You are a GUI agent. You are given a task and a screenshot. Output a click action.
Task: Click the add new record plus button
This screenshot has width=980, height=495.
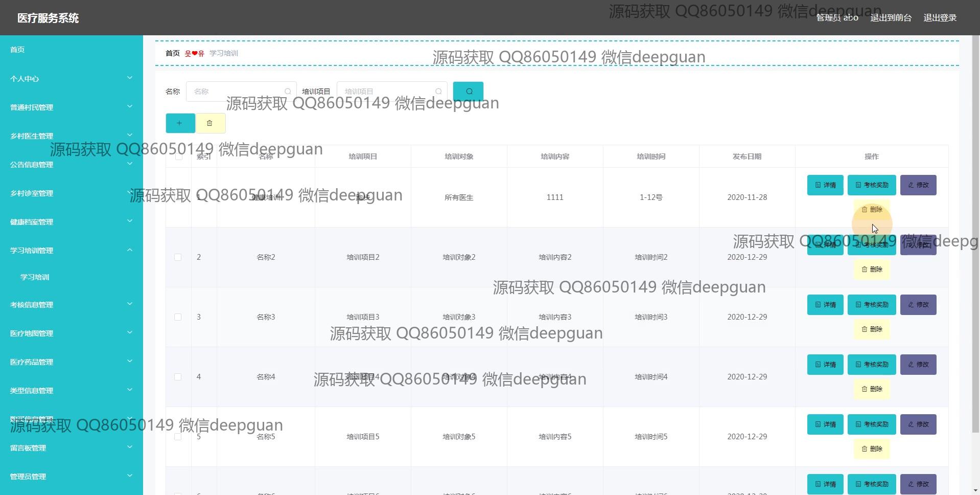pyautogui.click(x=180, y=123)
